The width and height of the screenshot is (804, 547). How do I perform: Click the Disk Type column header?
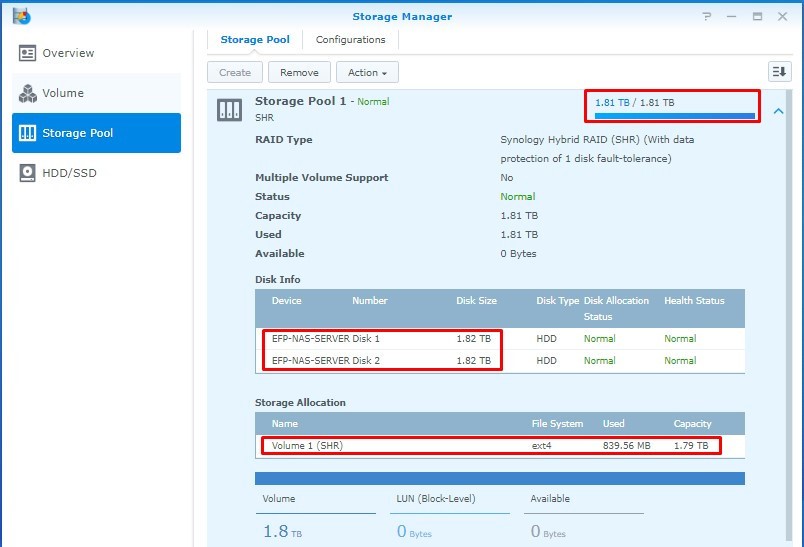(x=557, y=301)
